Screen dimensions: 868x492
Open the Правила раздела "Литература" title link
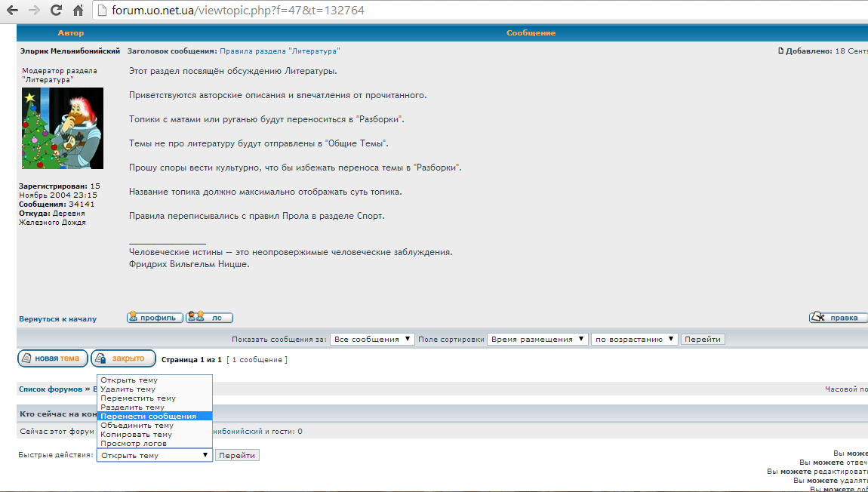tap(279, 51)
